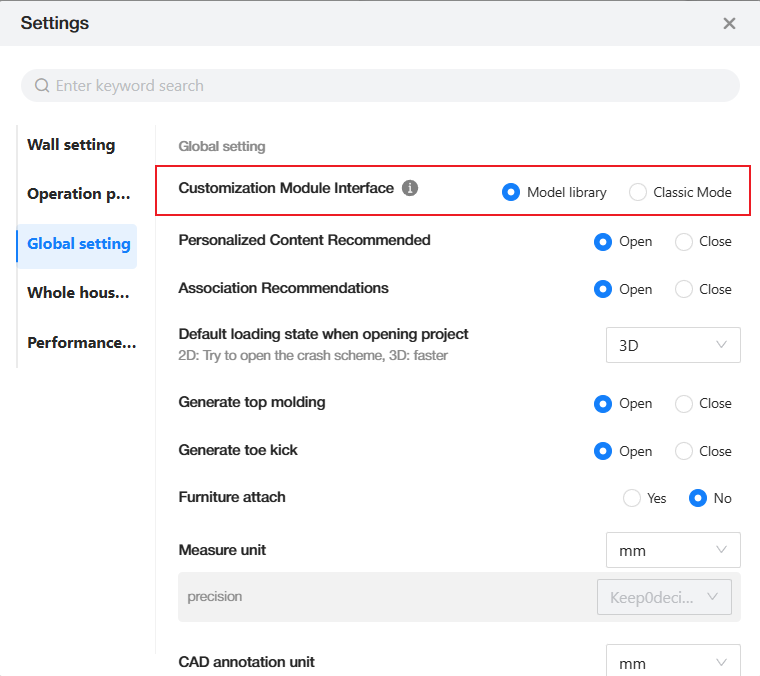
Task: Switch to the Wall setting tab
Action: (x=71, y=145)
